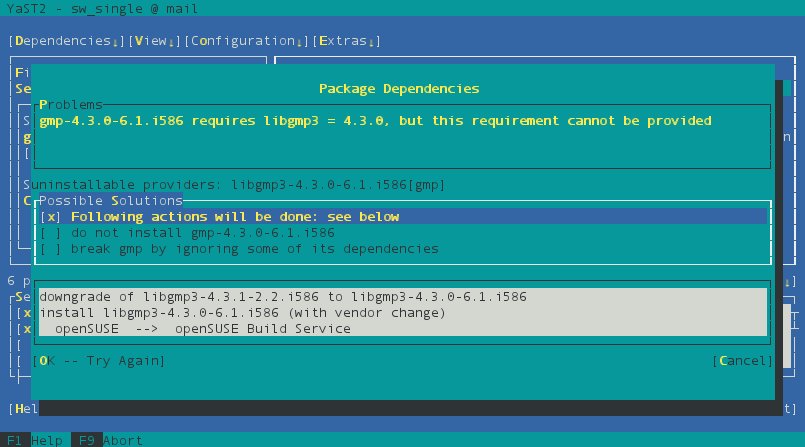
Task: Click the gmp requirement problem message
Action: point(375,120)
